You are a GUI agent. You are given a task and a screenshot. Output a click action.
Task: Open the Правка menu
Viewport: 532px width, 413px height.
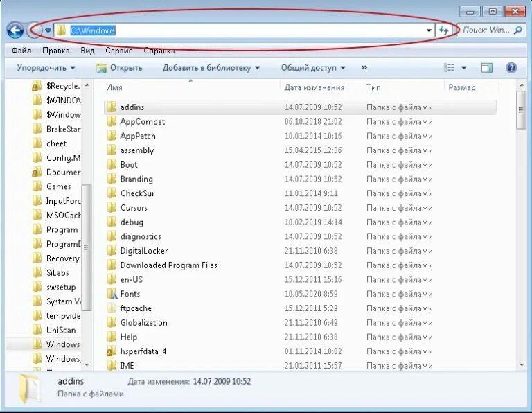coord(56,51)
